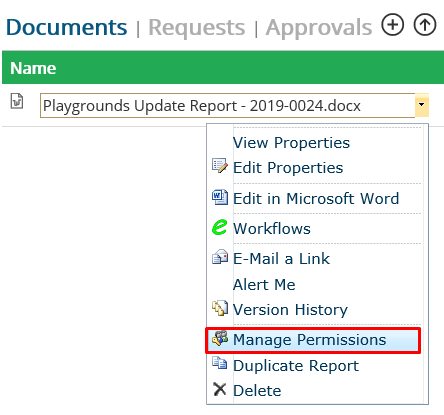Switch to the Documents tab
This screenshot has width=444, height=415.
point(67,27)
